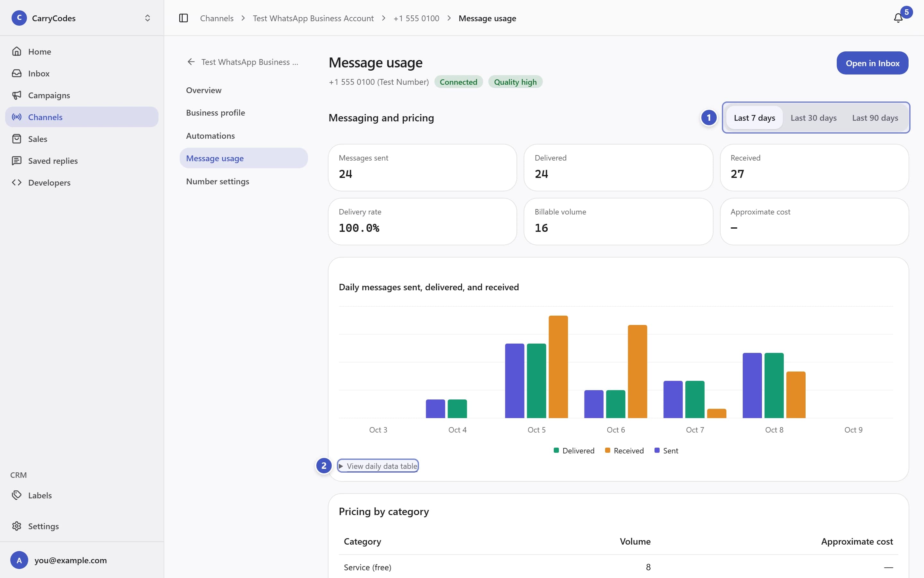
Task: Click the Received legend orange swatch
Action: click(x=607, y=450)
